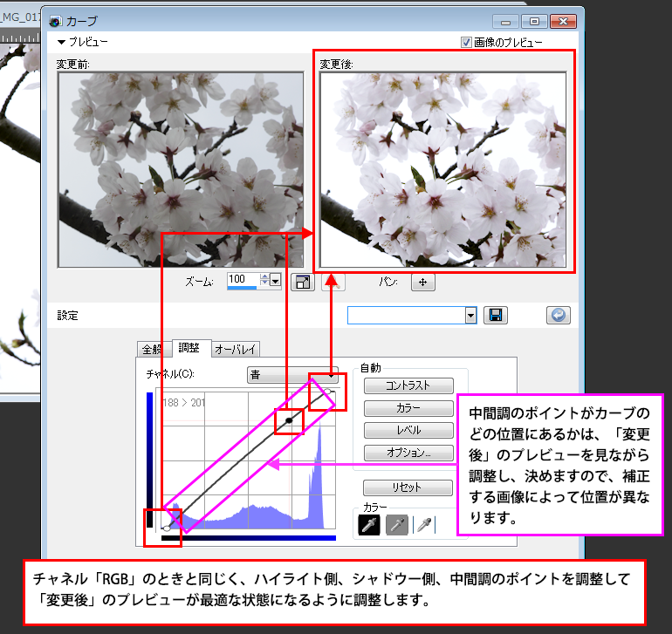Open the settings preset combo box

click(412, 316)
